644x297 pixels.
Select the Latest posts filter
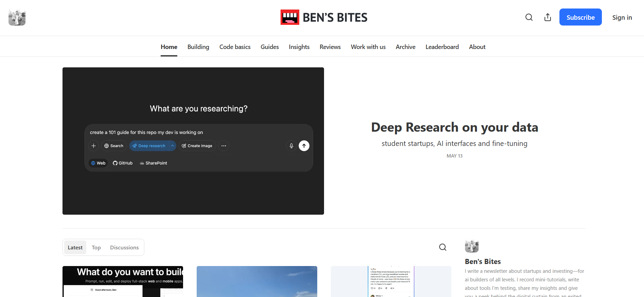75,248
